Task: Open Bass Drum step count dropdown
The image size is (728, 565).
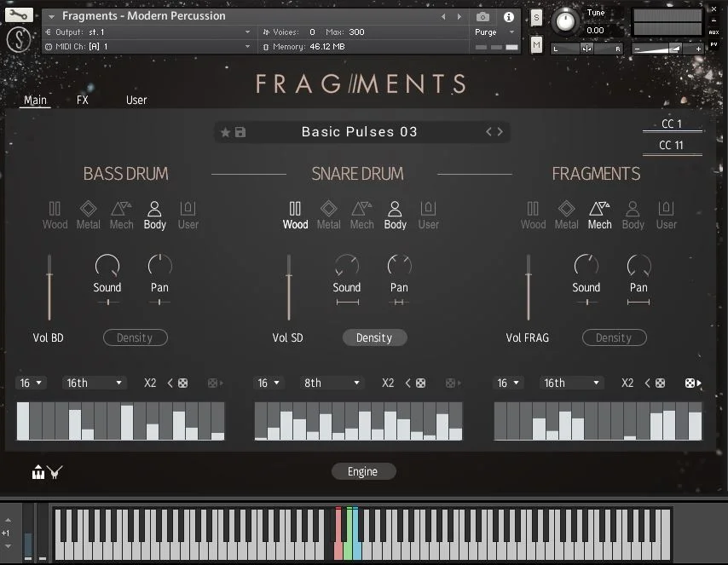Action: tap(31, 383)
